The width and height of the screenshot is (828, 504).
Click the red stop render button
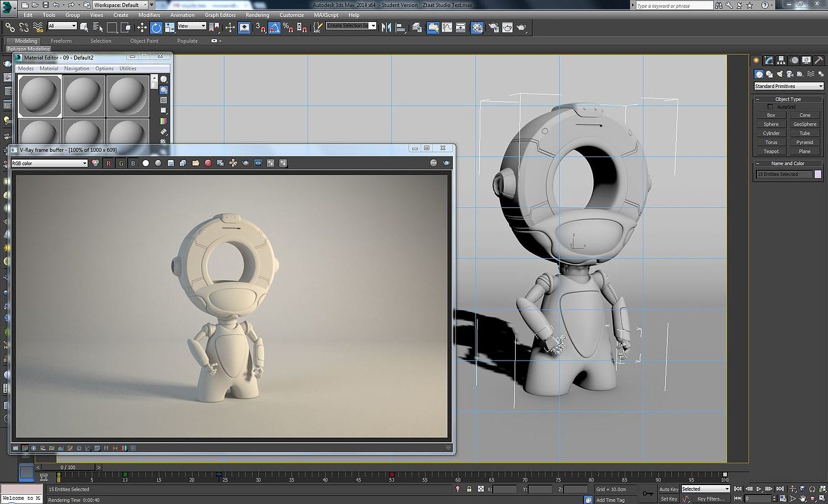tap(208, 163)
